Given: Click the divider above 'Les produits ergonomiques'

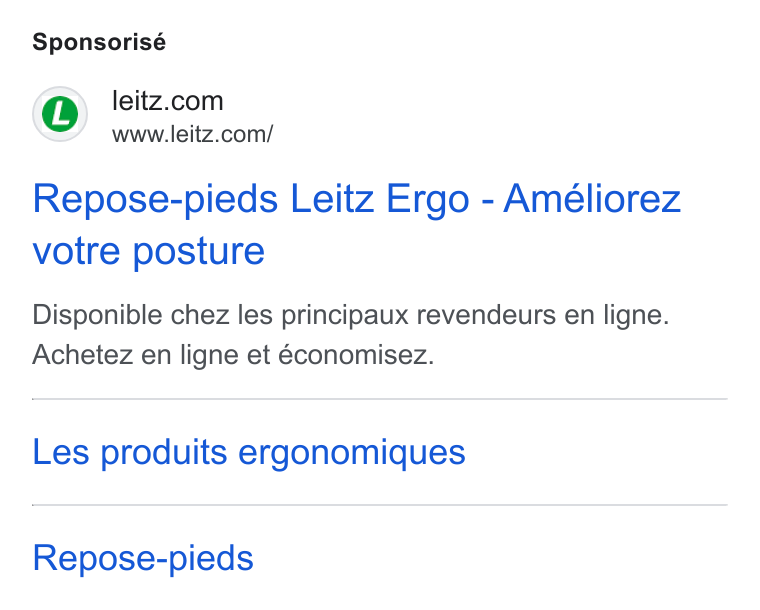Looking at the screenshot, I should pos(380,399).
